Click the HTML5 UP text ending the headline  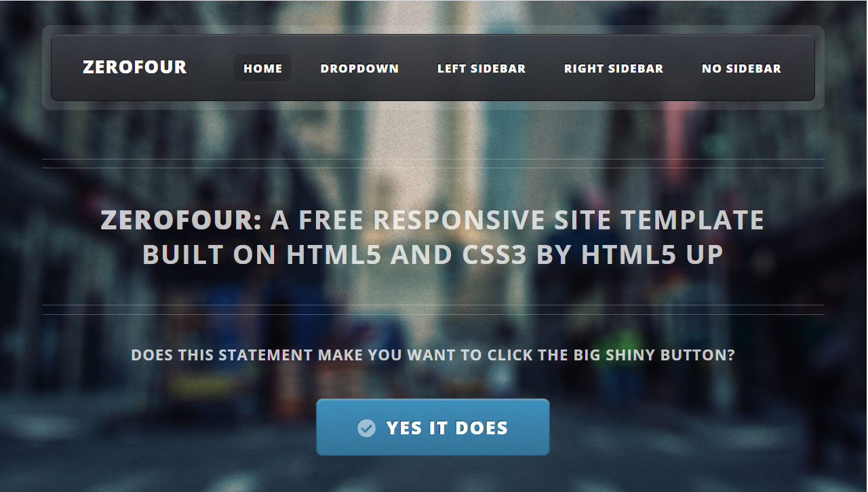[x=652, y=254]
